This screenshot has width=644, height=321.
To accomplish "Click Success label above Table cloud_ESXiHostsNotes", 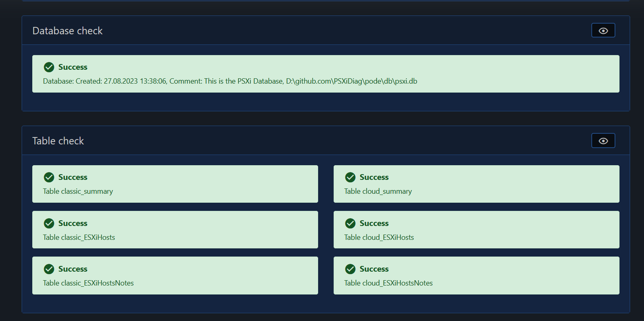I will [374, 269].
